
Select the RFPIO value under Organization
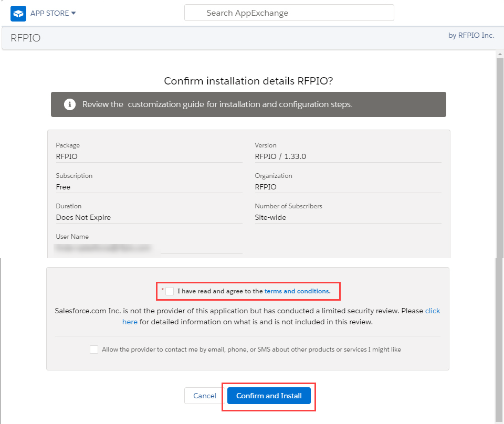[x=266, y=187]
